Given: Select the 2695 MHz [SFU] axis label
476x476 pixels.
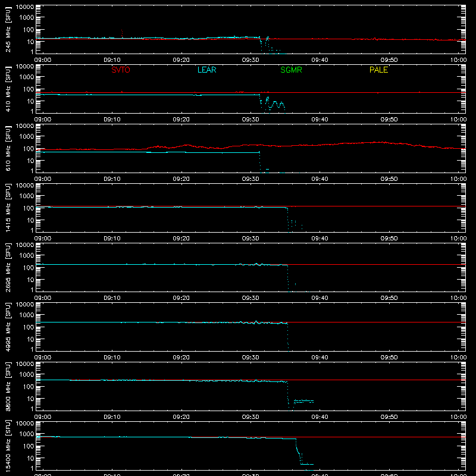Looking at the screenshot, I should 8,267.
